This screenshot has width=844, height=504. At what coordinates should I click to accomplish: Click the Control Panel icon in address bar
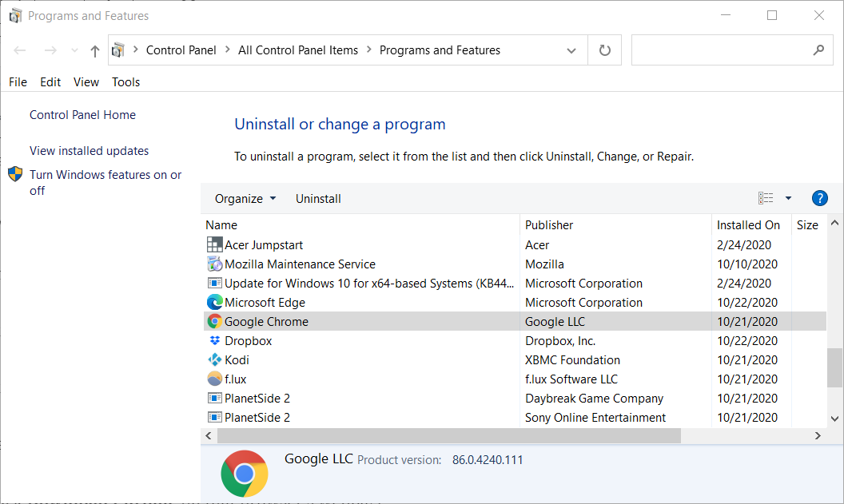[x=117, y=50]
